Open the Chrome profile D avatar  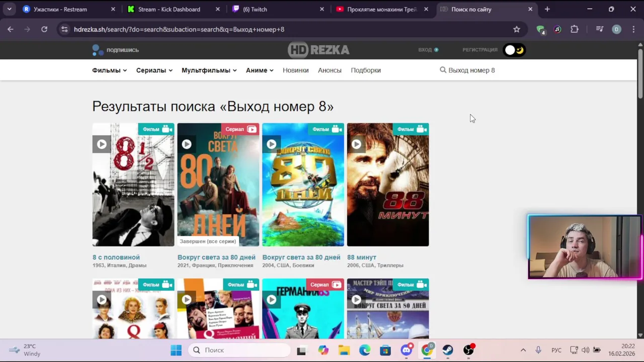pos(616,29)
